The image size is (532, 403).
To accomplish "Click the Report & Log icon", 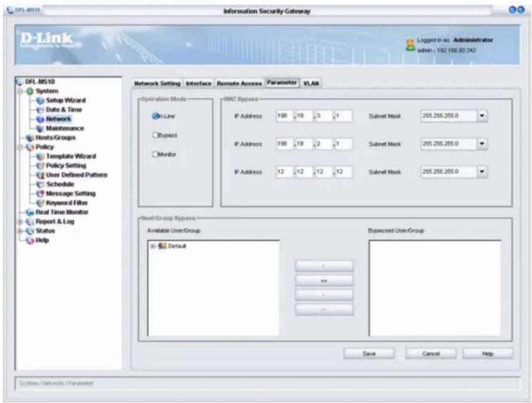I will 30,222.
